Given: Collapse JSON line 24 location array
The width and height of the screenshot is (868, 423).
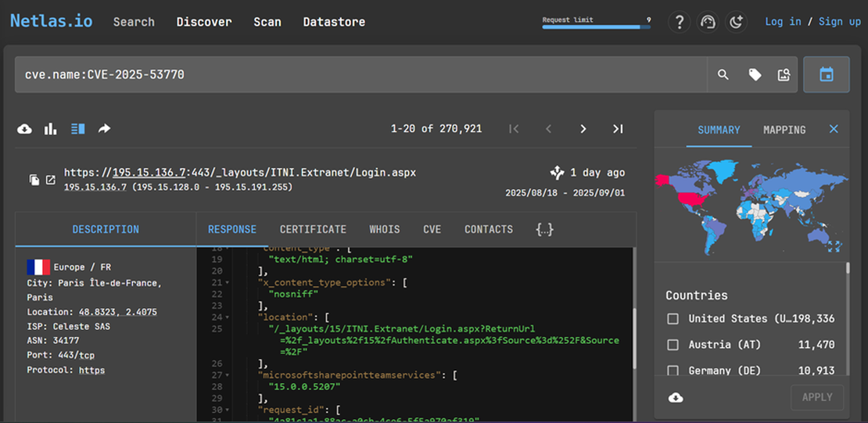Looking at the screenshot, I should coord(228,317).
